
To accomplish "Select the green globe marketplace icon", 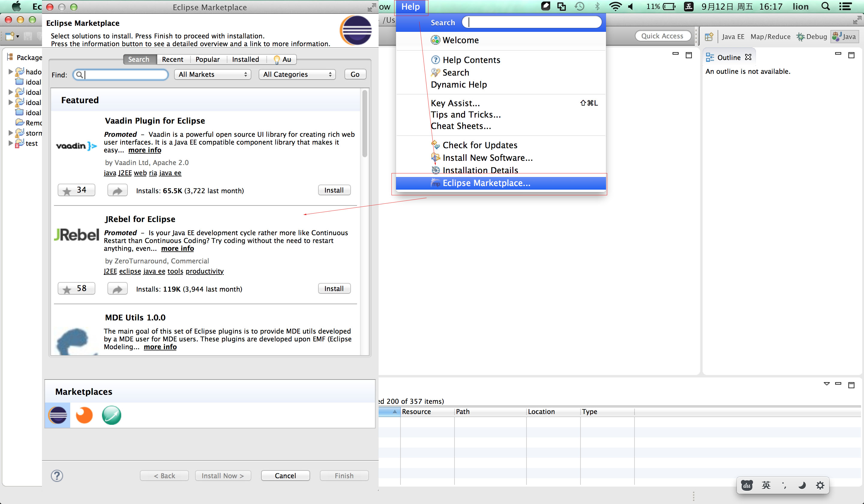I will [x=111, y=415].
